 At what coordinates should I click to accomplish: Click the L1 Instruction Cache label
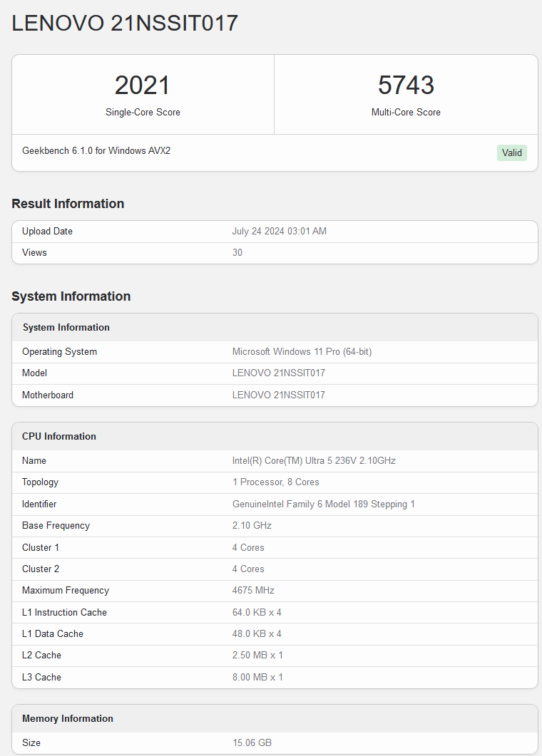click(65, 612)
